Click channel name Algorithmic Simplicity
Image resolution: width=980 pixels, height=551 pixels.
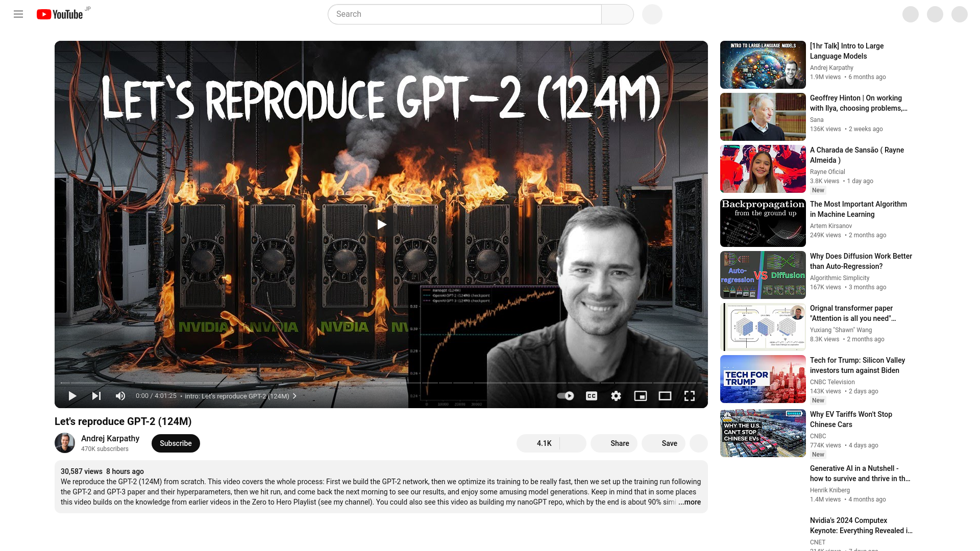point(840,278)
